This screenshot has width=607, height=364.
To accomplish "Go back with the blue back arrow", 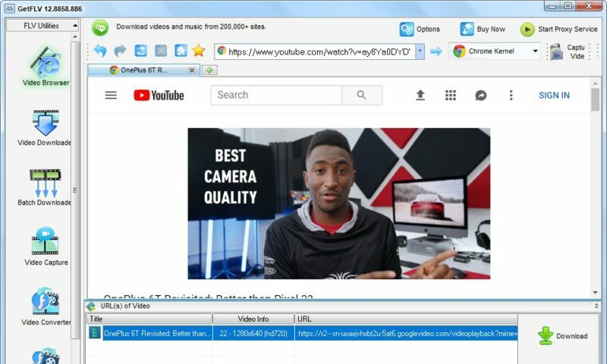I will pyautogui.click(x=100, y=51).
